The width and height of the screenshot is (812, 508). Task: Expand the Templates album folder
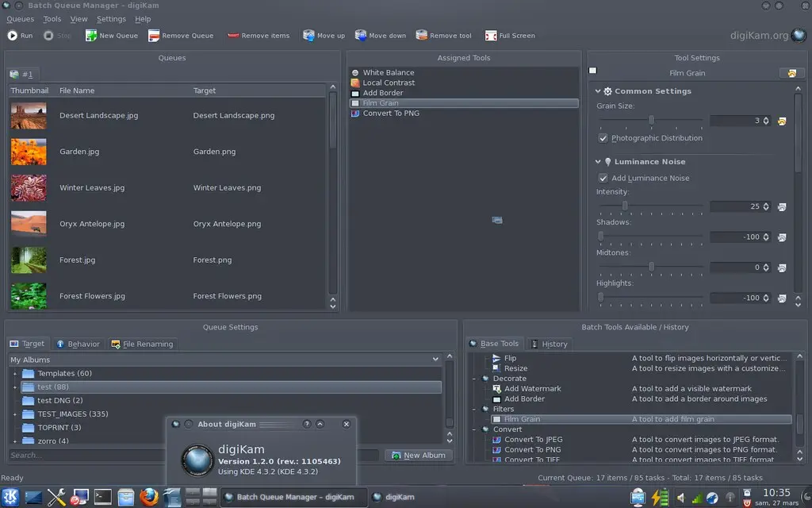14,374
